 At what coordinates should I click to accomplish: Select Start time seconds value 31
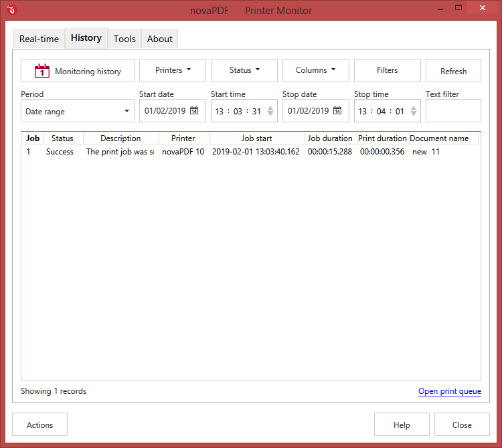pos(256,111)
